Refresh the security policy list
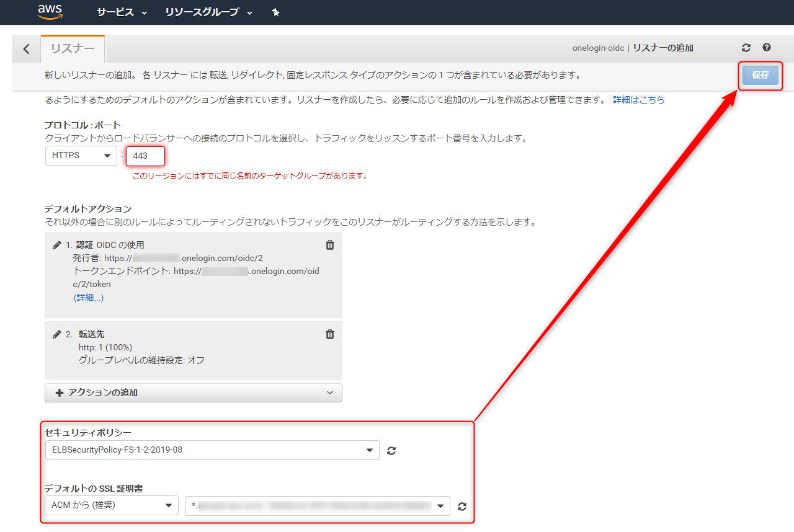794x532 pixels. pyautogui.click(x=391, y=451)
